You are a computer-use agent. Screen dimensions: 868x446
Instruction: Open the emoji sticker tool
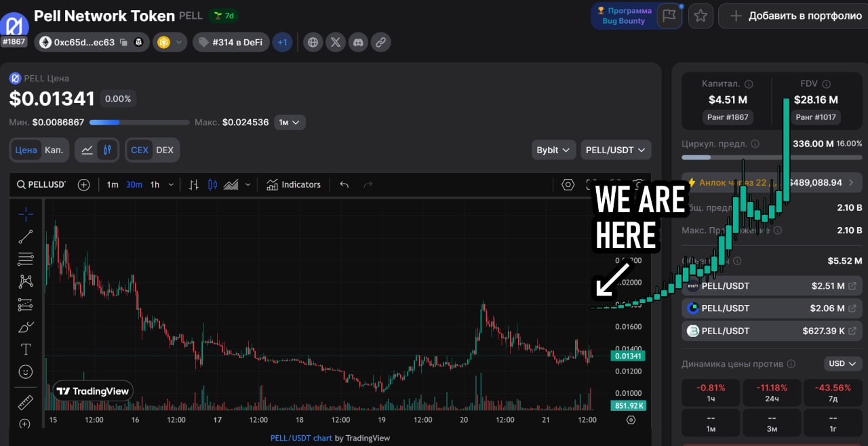[26, 372]
